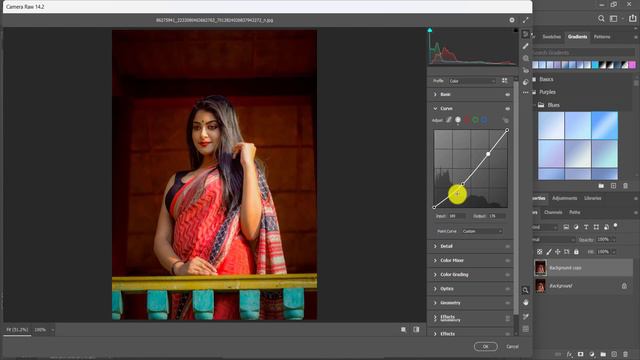
Task: Expand the Detail panel
Action: click(x=435, y=246)
